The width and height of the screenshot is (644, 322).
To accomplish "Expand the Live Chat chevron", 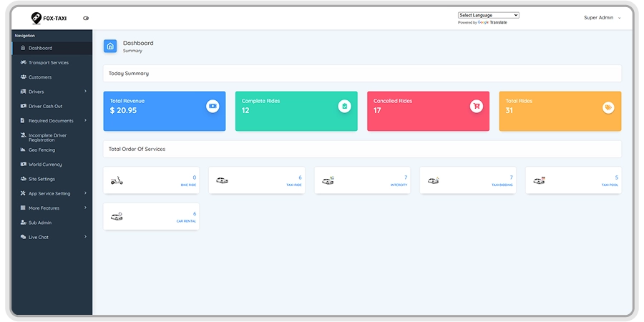I will [85, 237].
